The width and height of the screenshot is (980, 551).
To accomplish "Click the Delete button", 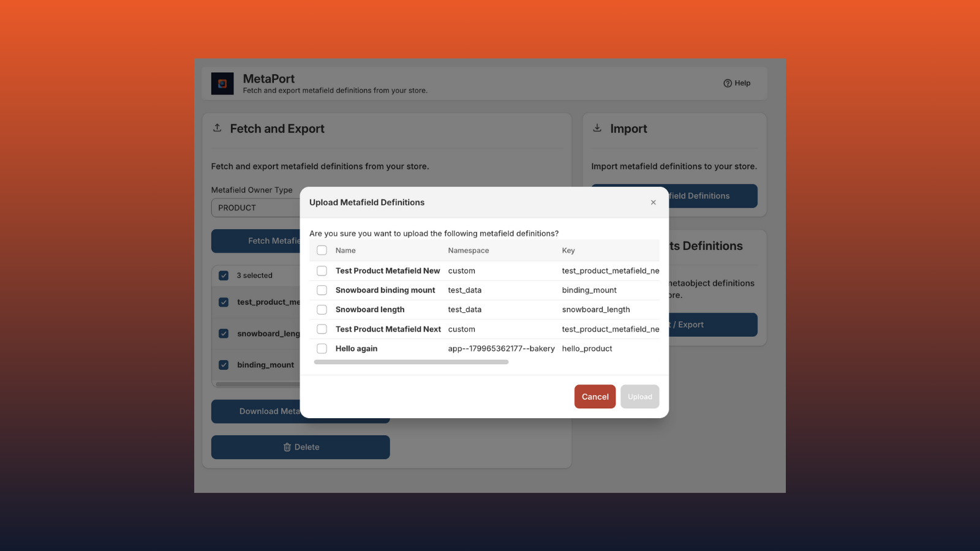I will click(x=300, y=448).
